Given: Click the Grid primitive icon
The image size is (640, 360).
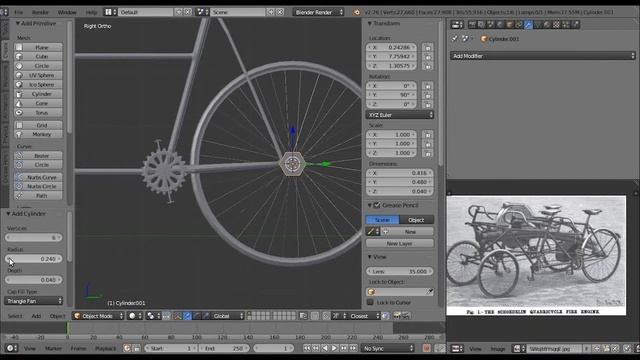Looking at the screenshot, I should click(x=19, y=125).
